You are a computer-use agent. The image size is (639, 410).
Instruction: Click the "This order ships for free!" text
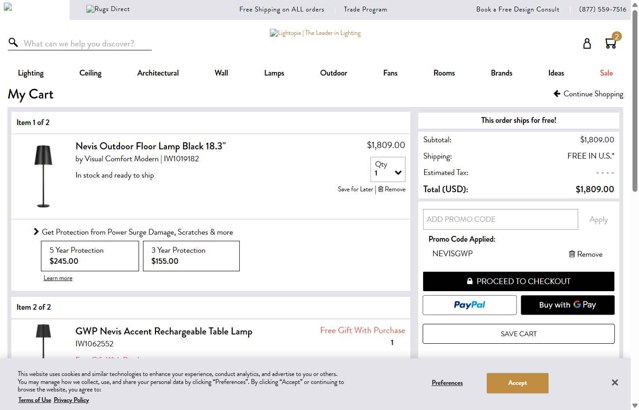pos(518,120)
